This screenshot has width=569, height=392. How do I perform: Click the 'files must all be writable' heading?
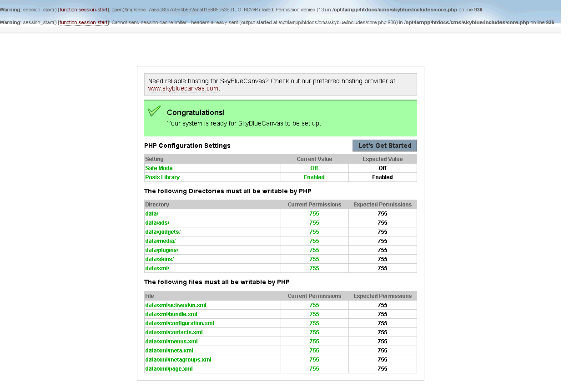click(217, 282)
